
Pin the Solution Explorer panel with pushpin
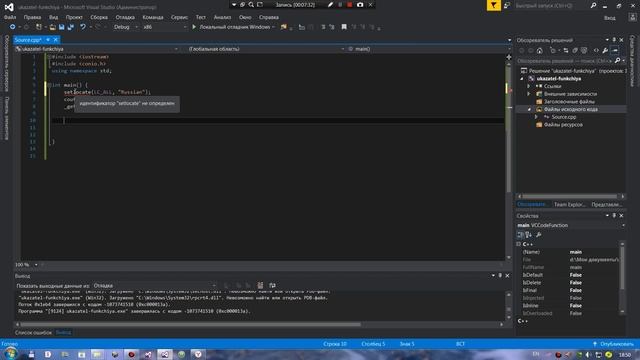(x=614, y=40)
